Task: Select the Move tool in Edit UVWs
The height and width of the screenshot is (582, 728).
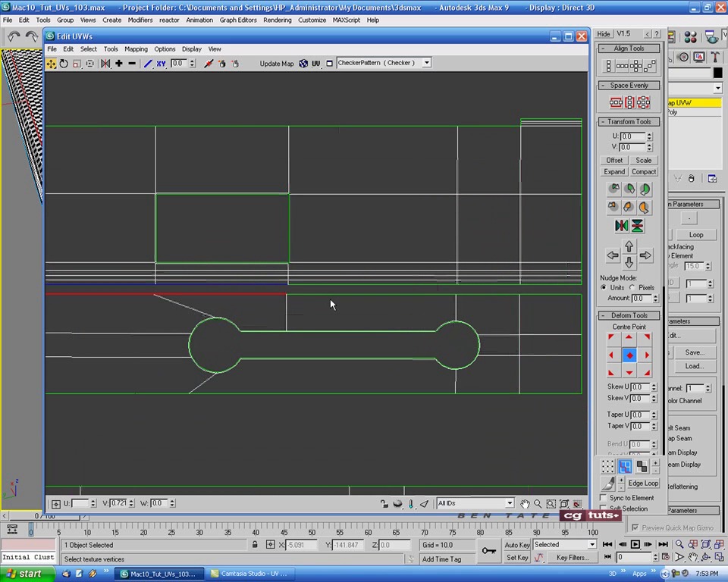Action: click(51, 64)
